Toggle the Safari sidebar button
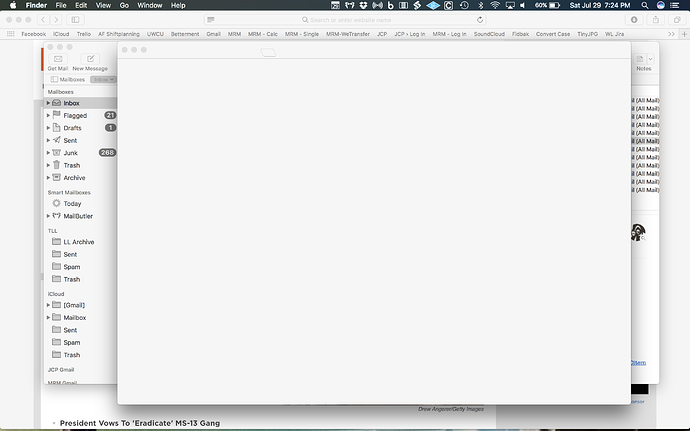This screenshot has width=690, height=431. point(76,20)
